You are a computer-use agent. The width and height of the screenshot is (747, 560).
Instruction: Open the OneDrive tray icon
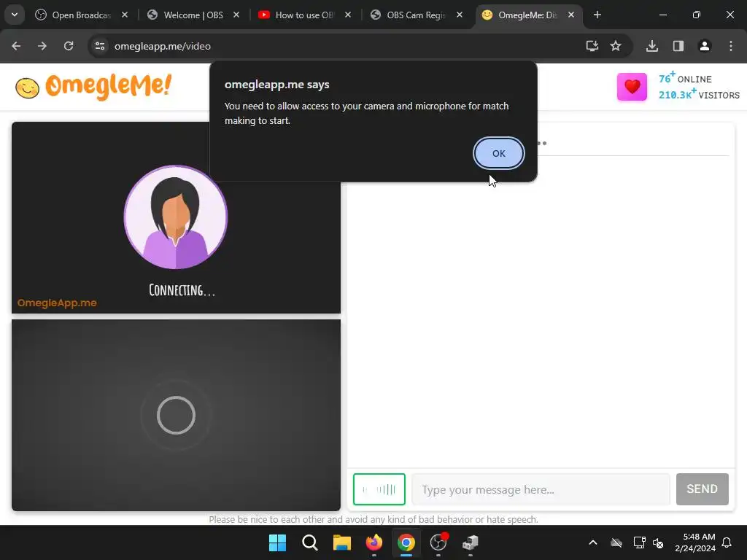(x=616, y=542)
